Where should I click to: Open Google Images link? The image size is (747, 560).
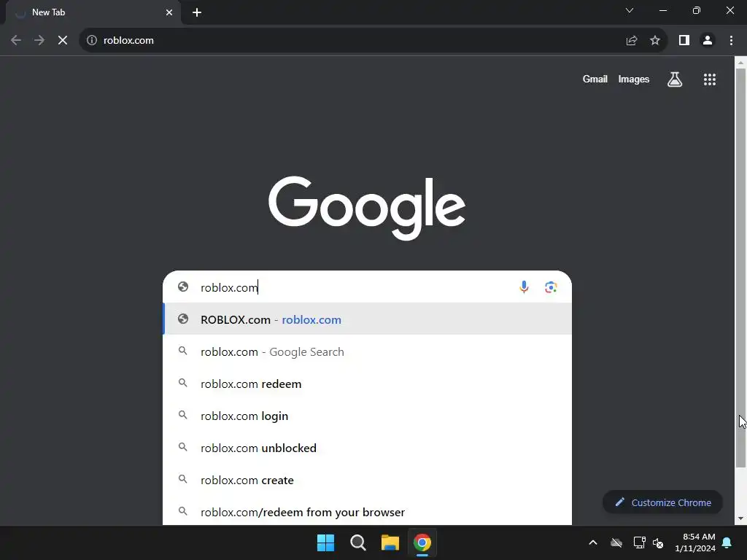[x=634, y=79]
